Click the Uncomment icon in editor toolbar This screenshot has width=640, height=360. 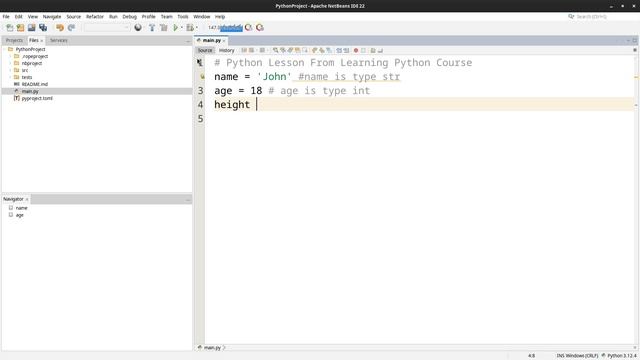(x=380, y=50)
